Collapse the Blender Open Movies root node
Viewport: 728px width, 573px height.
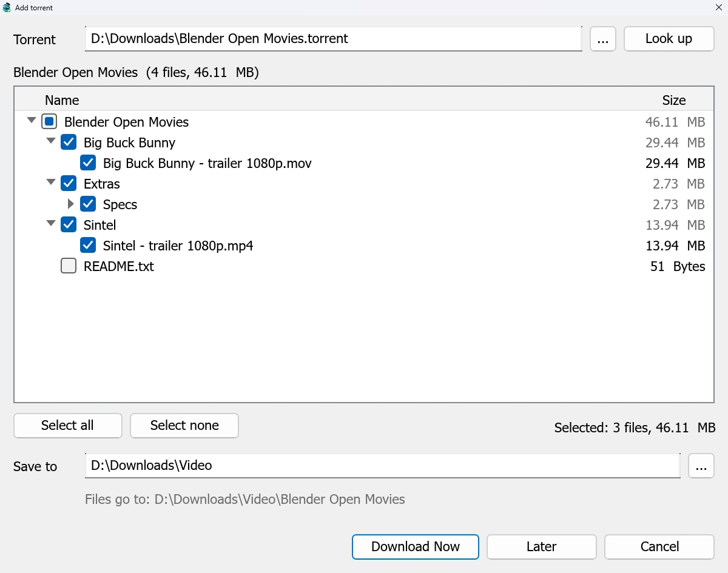tap(32, 121)
